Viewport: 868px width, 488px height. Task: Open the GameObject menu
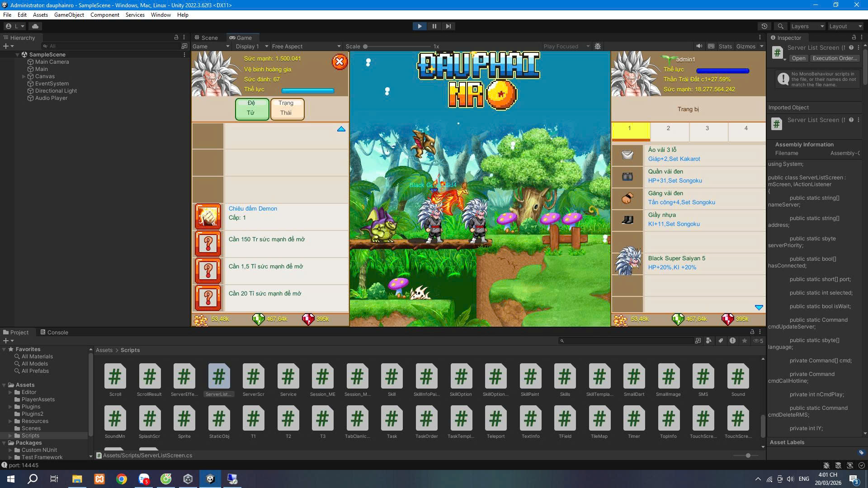point(69,15)
